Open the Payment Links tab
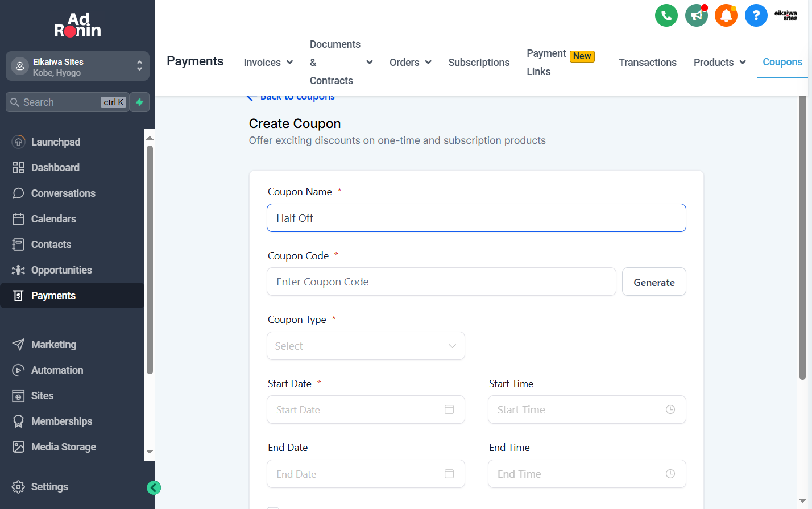 pos(561,63)
